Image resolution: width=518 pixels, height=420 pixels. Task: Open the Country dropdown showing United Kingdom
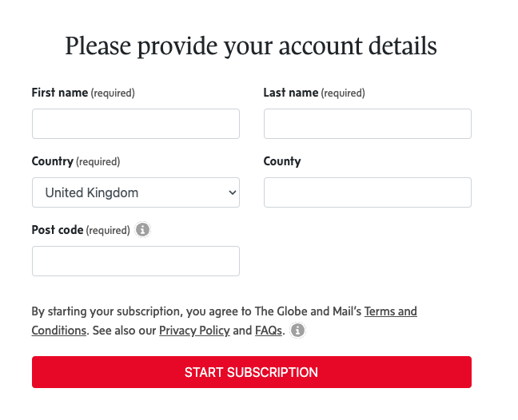click(x=135, y=192)
